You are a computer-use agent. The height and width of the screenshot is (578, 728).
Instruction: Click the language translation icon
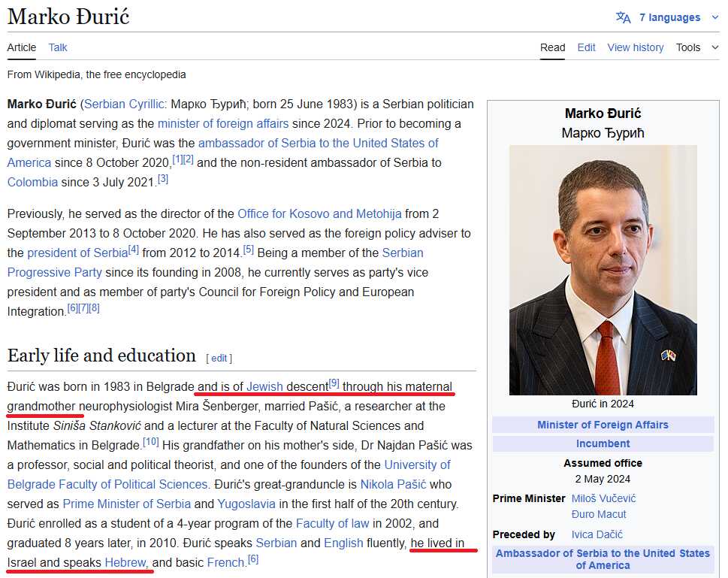coord(623,17)
